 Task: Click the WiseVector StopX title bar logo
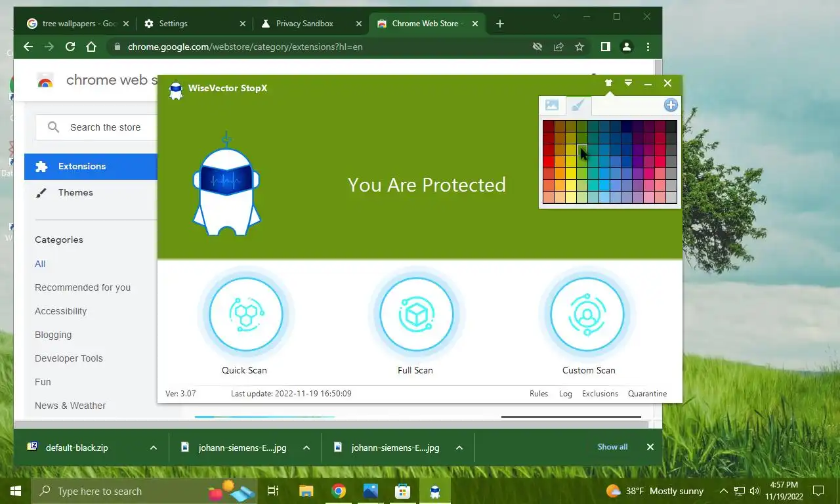(x=175, y=90)
